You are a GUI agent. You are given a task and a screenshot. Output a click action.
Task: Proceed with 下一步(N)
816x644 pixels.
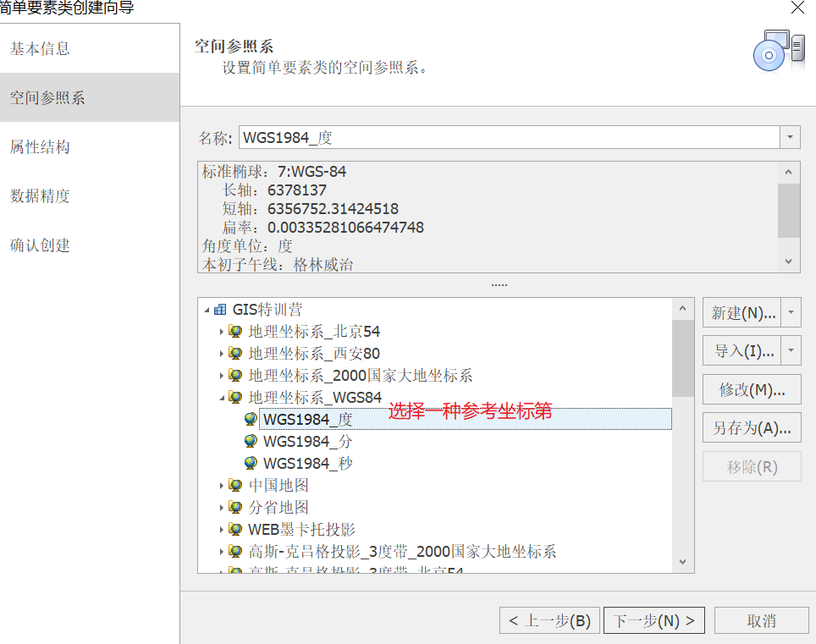tap(654, 620)
